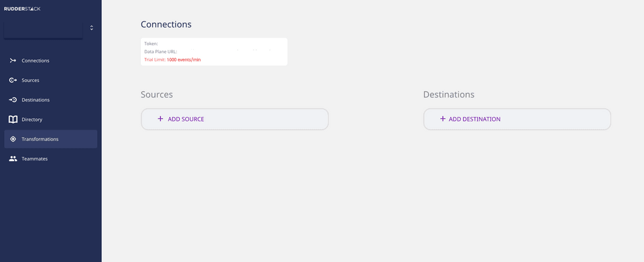Open Directory from the sidebar
Image resolution: width=644 pixels, height=262 pixels.
[x=50, y=120]
